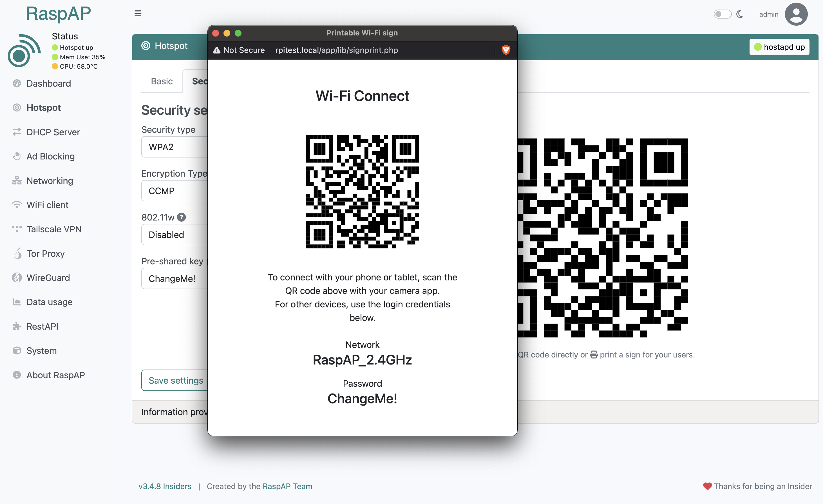Open the 802.11w Disabled dropdown

[174, 235]
